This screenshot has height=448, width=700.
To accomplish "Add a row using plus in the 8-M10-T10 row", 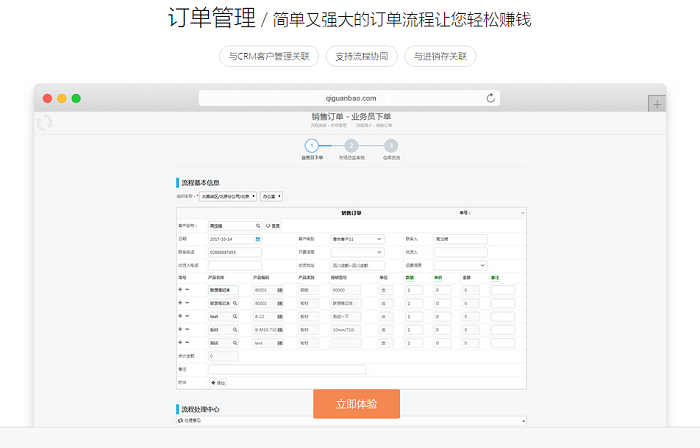I will [x=180, y=329].
